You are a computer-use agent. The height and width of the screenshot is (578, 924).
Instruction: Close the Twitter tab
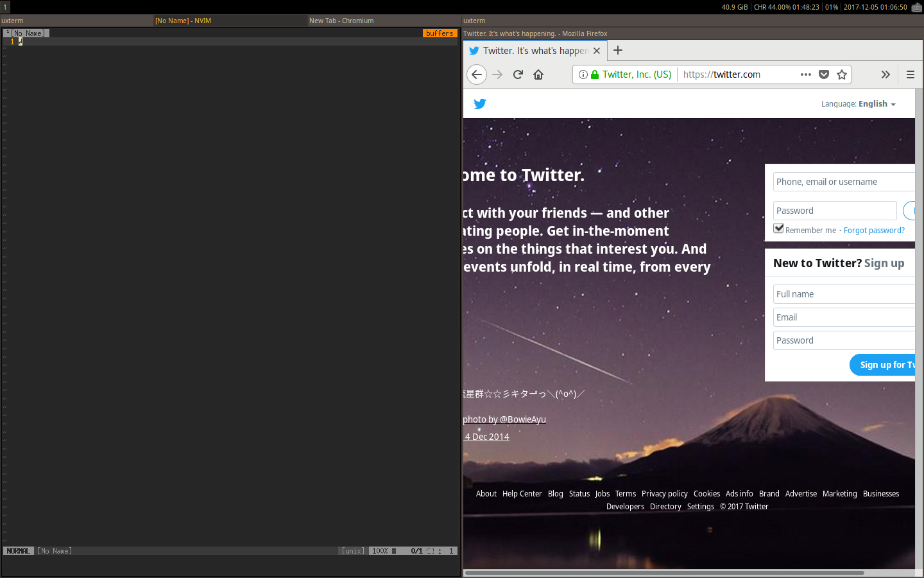[597, 51]
